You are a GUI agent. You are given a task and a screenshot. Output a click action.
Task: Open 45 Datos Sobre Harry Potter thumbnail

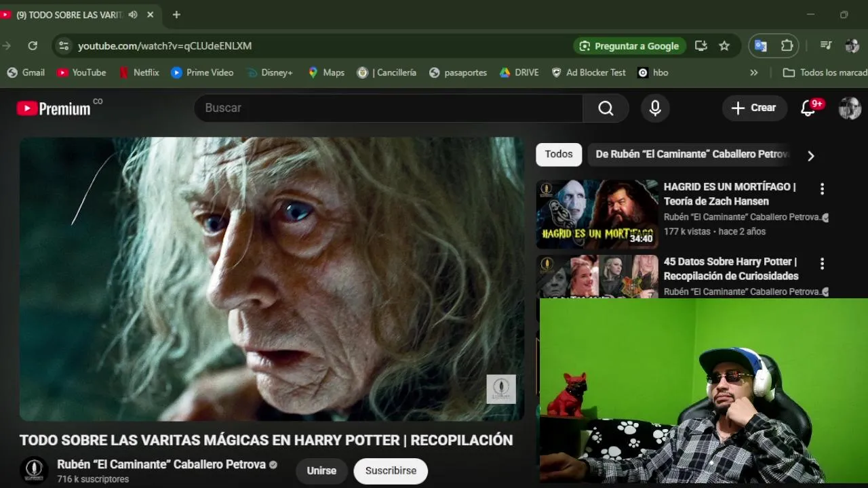point(597,277)
